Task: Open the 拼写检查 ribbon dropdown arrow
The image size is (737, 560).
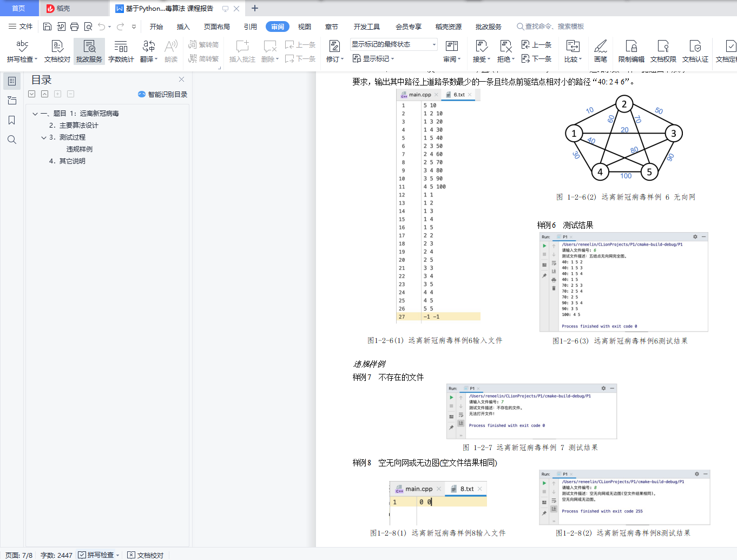Action: [36, 60]
